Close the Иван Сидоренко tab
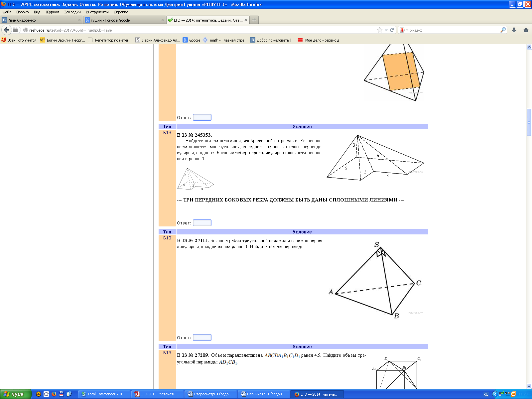Image resolution: width=532 pixels, height=399 pixels. click(79, 20)
